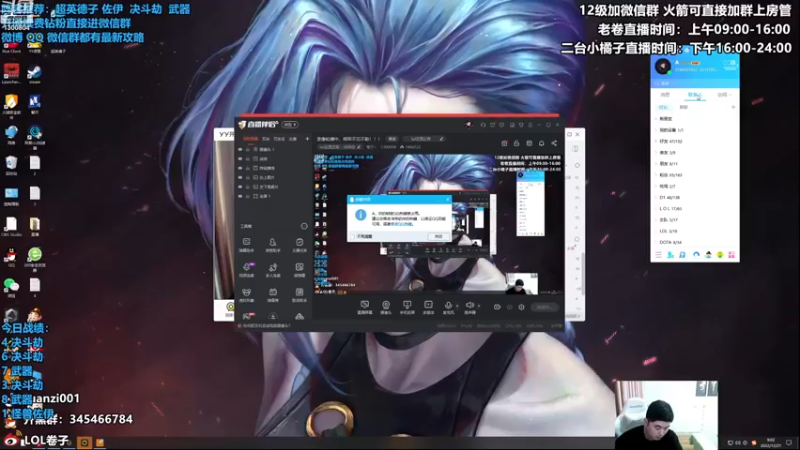The image size is (800, 450).
Task: Open the QQ penguin desktop shortcut
Action: tap(11, 257)
